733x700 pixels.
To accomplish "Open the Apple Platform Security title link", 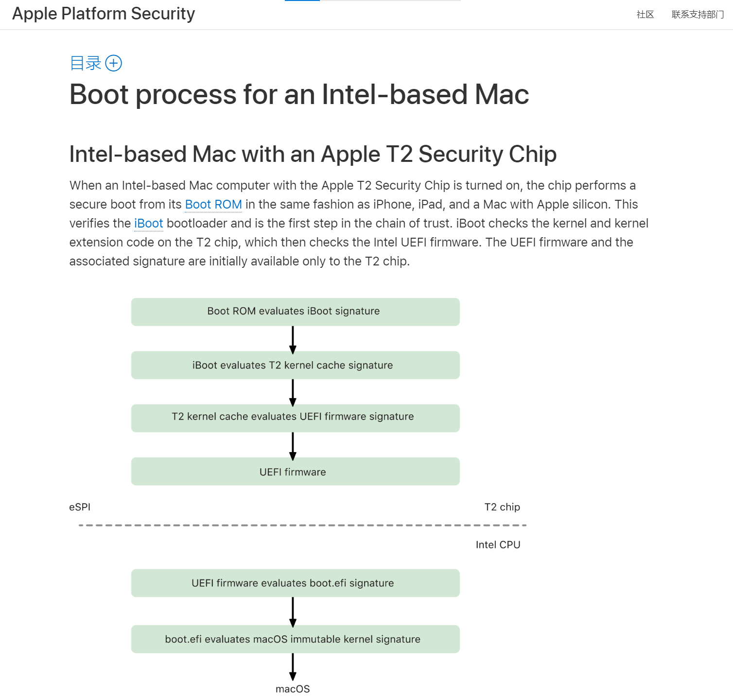I will click(104, 14).
